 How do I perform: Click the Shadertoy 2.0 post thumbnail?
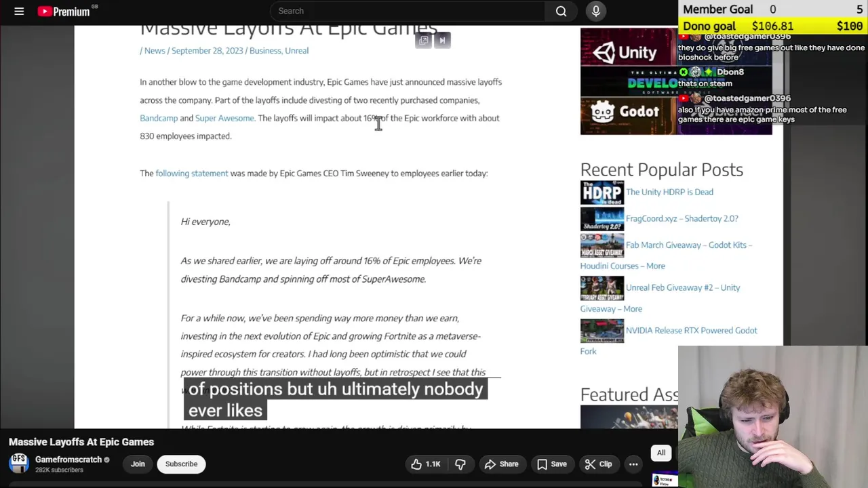[601, 219]
